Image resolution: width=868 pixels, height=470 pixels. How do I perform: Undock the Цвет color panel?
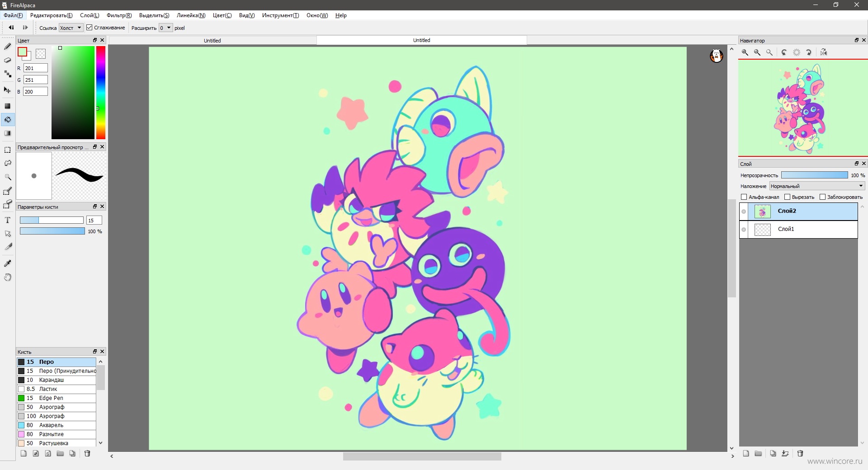pos(95,40)
